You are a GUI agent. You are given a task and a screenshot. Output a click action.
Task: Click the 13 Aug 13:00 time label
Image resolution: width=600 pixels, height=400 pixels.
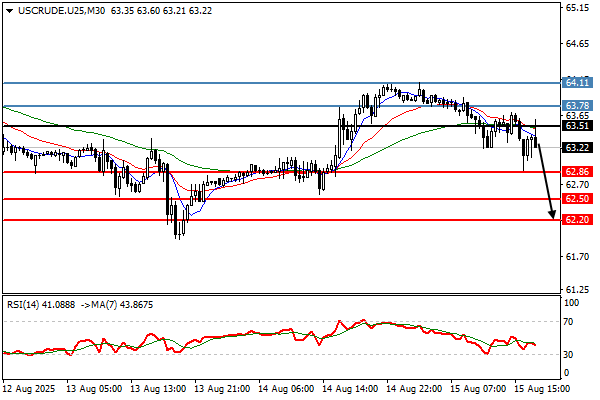[158, 389]
